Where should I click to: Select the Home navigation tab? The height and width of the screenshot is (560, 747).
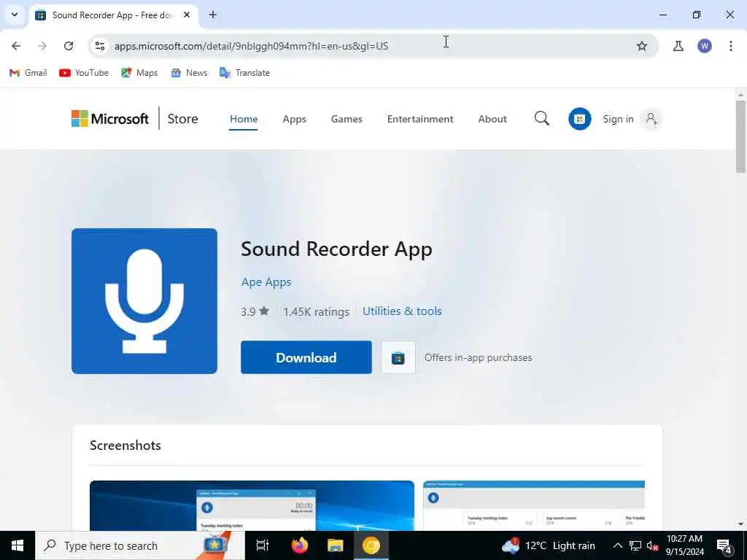[x=244, y=119]
